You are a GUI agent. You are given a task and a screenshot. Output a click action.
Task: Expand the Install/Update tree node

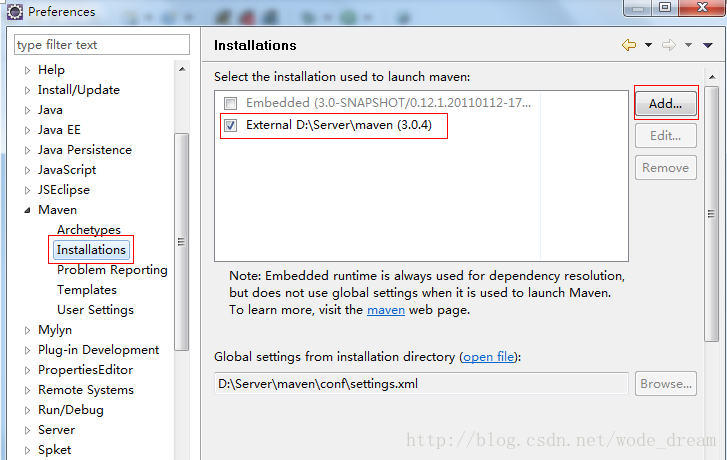pos(27,90)
